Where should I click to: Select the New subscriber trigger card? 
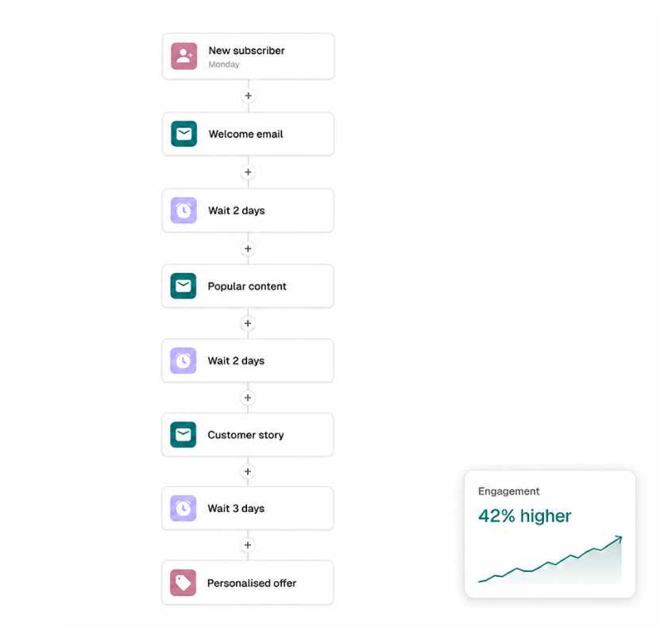(248, 56)
